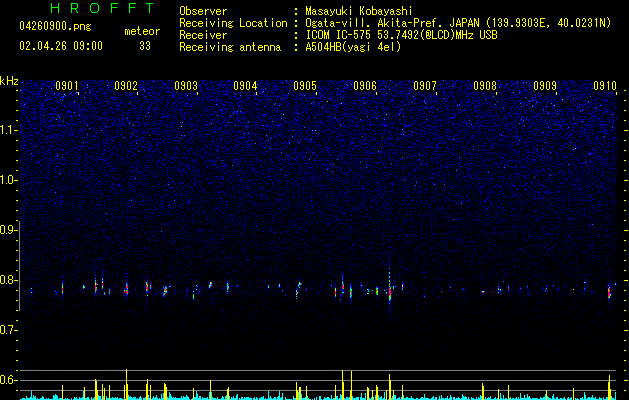The image size is (629, 400).
Task: Click the 1.1 kHz axis label
Action: coord(9,130)
